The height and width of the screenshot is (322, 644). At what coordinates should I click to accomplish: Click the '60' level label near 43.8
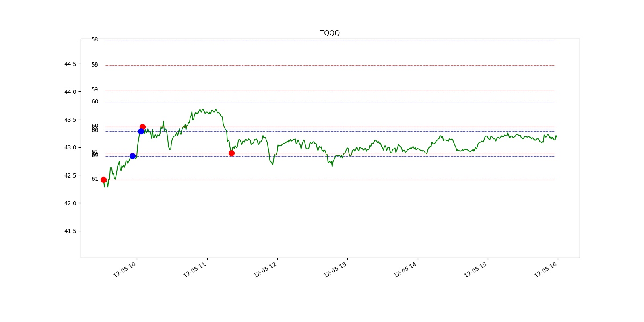95,102
